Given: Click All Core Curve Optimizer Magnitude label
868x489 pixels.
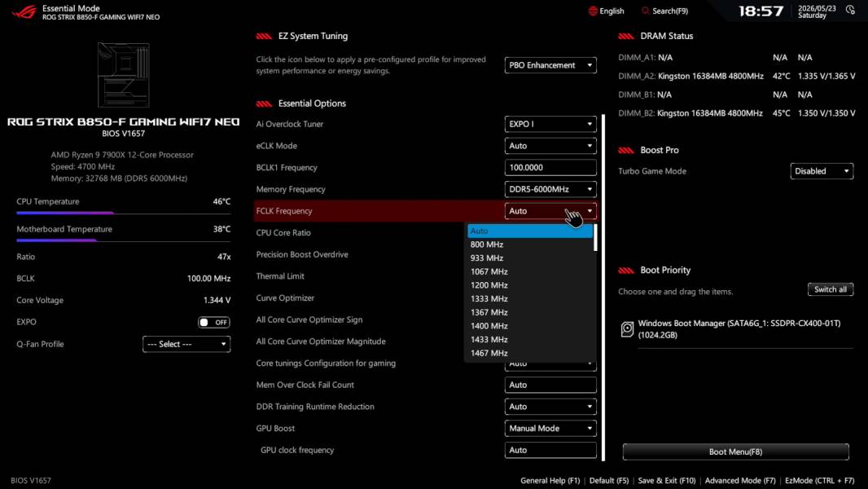Looking at the screenshot, I should click(x=321, y=341).
